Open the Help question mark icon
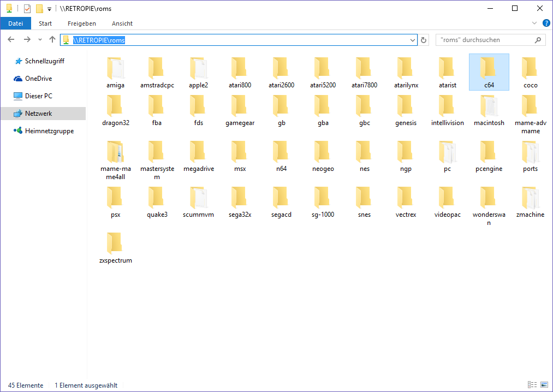The image size is (553, 392). point(546,23)
